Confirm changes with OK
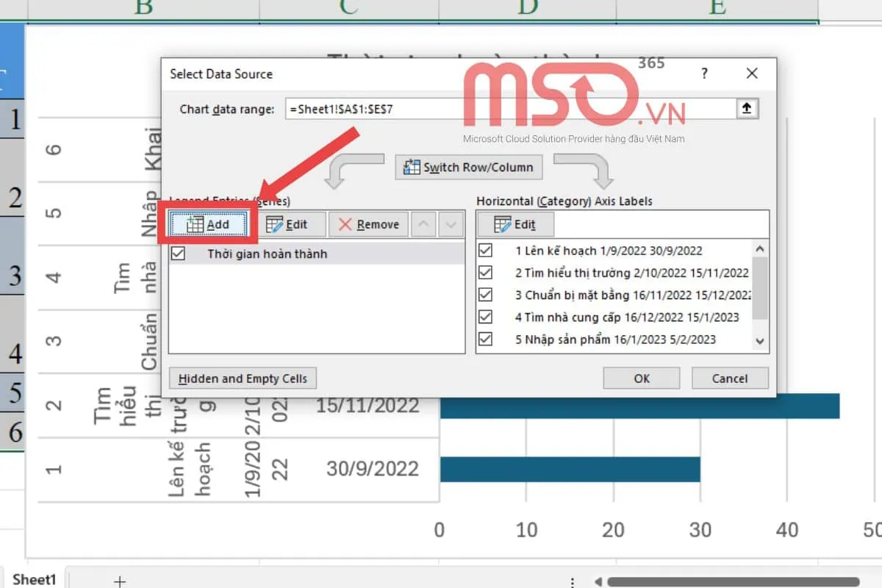Screen dimensions: 882x588 (641, 378)
